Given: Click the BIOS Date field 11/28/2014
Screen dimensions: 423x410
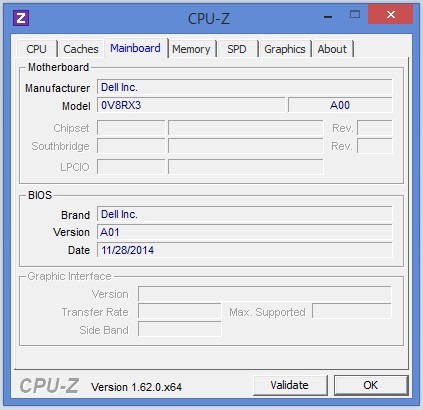Looking at the screenshot, I should pos(245,250).
